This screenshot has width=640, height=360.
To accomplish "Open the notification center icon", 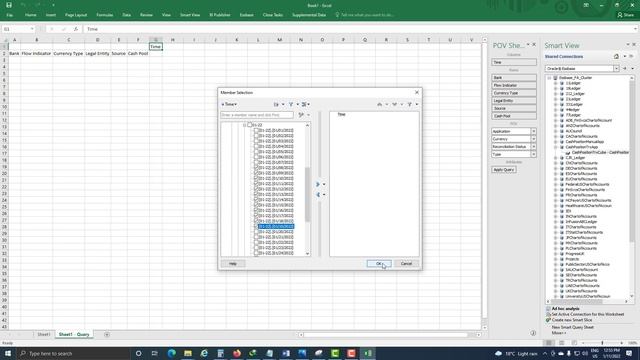I will tap(629, 353).
